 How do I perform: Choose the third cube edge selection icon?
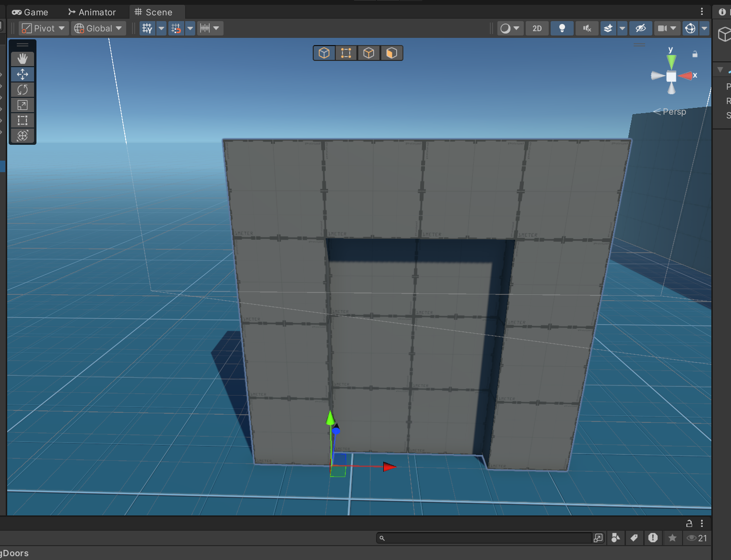click(369, 53)
